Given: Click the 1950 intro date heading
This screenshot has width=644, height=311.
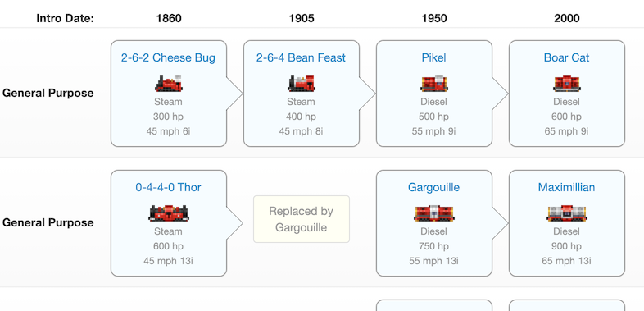Looking at the screenshot, I should pos(434,18).
